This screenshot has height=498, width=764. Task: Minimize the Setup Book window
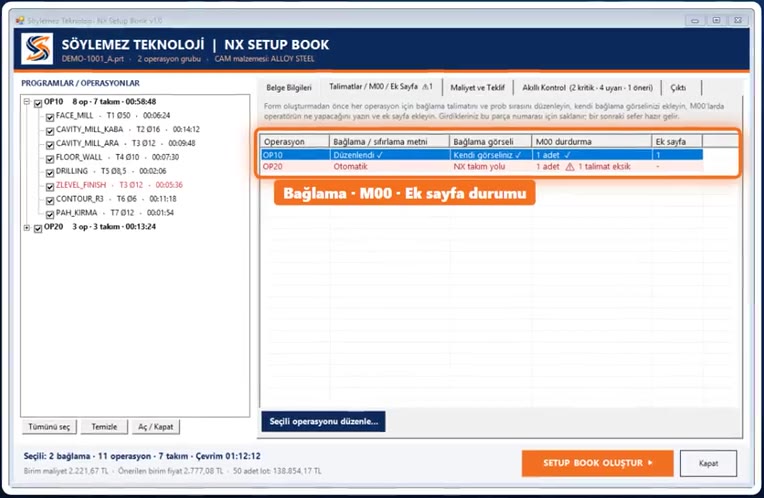(695, 20)
